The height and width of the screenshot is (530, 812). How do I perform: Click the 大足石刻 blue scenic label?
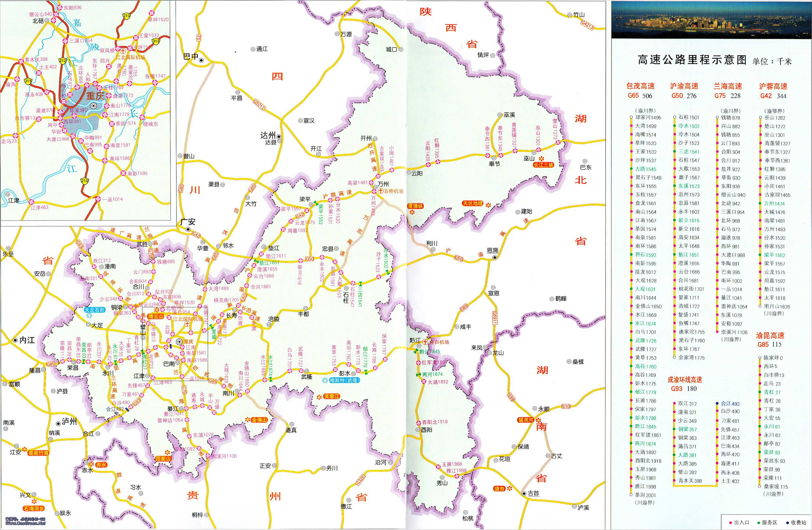[95, 310]
